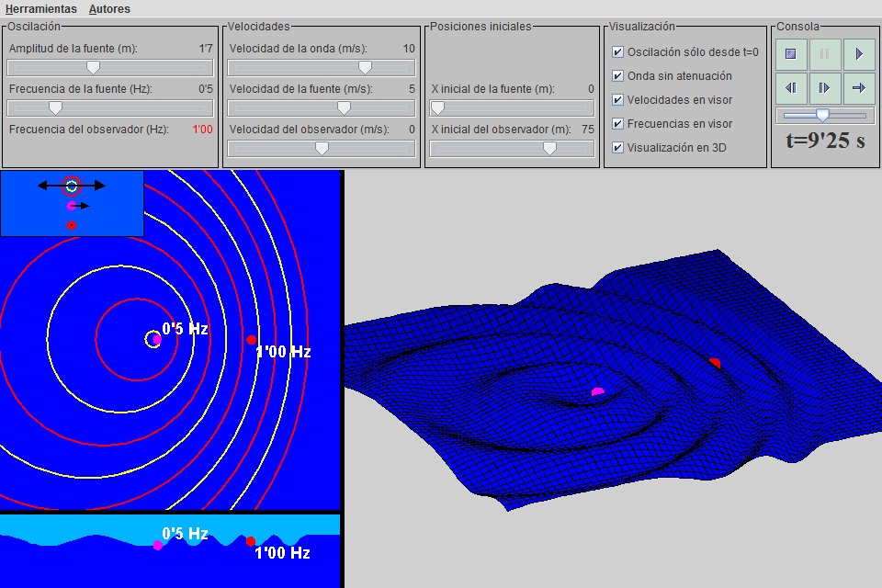Click the Consola simulation speed slider
Screen dimensions: 882x588
pyautogui.click(x=823, y=116)
